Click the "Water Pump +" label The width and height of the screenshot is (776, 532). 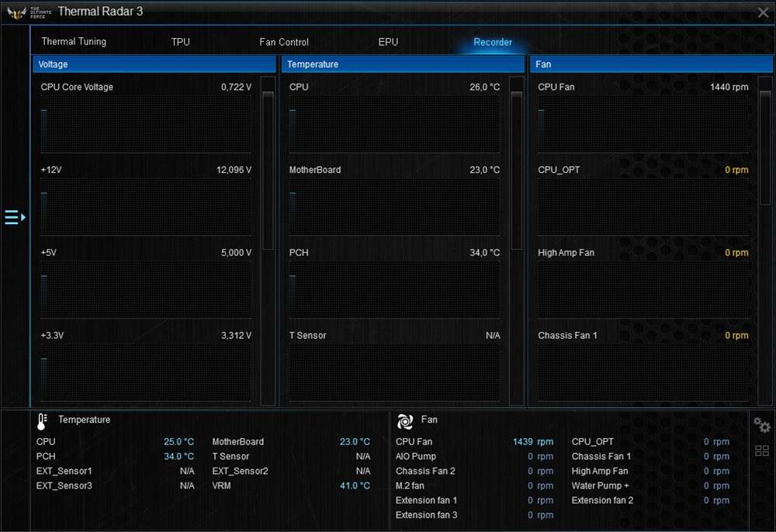tap(601, 485)
